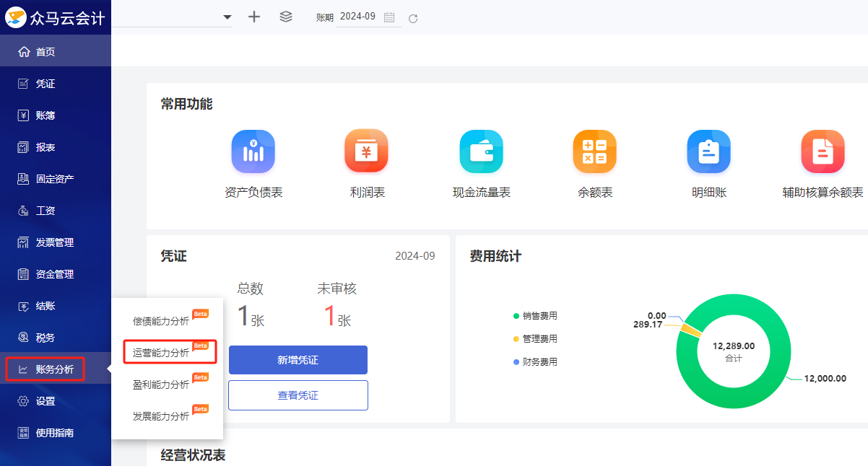Click the 12,289.00 合计 total in the chart

pos(734,351)
